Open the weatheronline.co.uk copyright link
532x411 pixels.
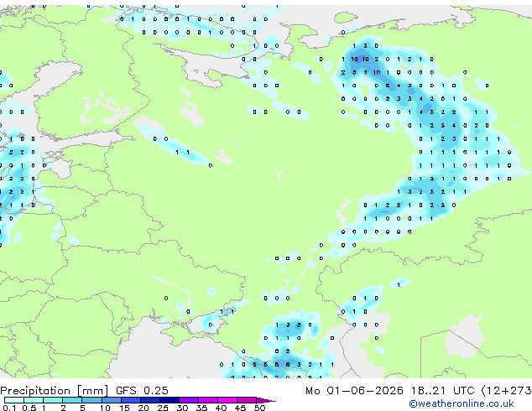tap(462, 403)
